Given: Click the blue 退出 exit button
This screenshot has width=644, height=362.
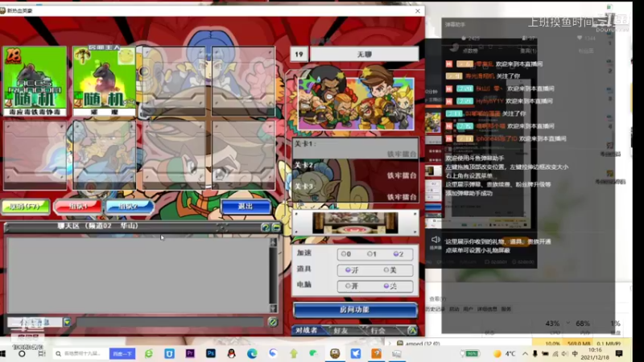Looking at the screenshot, I should 246,207.
